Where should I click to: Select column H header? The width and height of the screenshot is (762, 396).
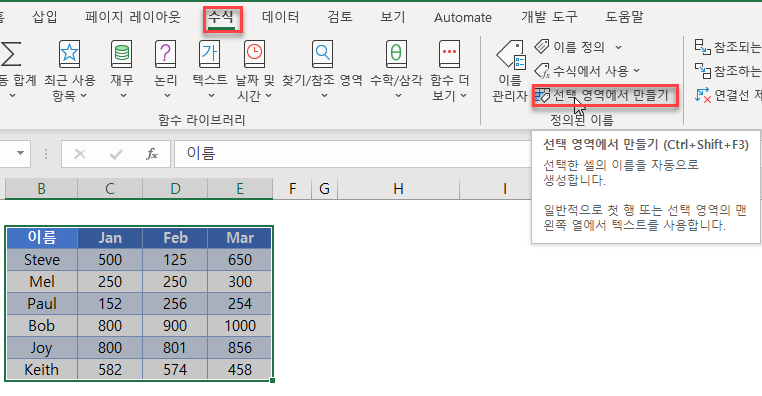pyautogui.click(x=398, y=189)
